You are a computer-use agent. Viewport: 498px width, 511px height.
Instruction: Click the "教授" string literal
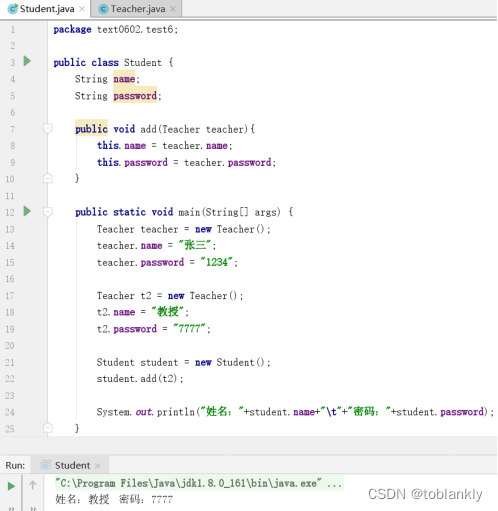click(x=167, y=312)
